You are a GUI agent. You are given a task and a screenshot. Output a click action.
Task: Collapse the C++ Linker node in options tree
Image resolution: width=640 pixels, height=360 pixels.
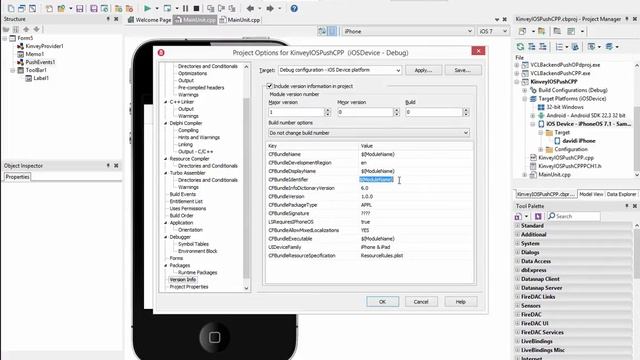(166, 102)
